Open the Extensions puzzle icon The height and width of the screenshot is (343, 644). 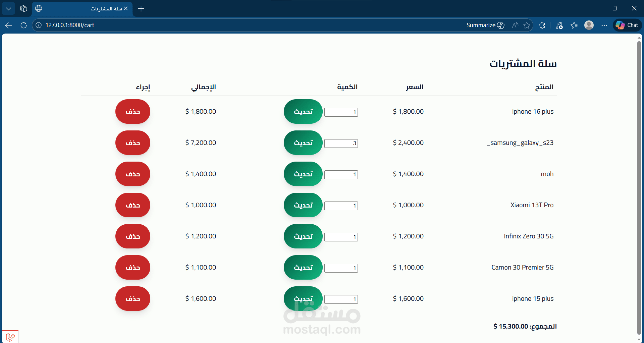(x=542, y=25)
